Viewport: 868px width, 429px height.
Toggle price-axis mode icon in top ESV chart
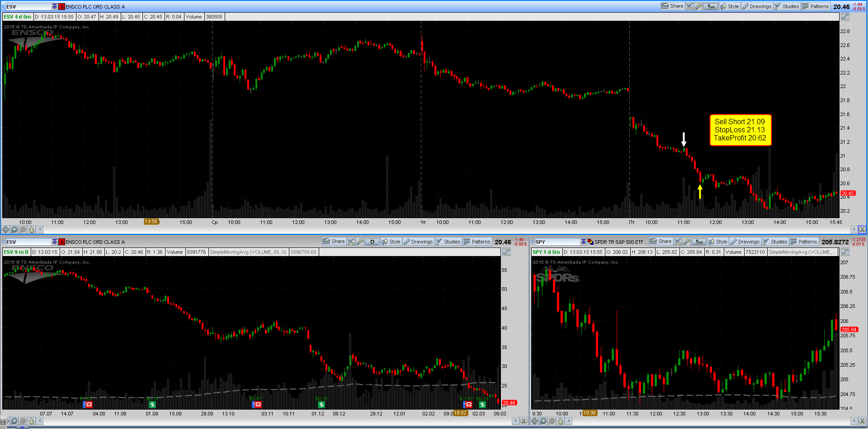pos(845,17)
